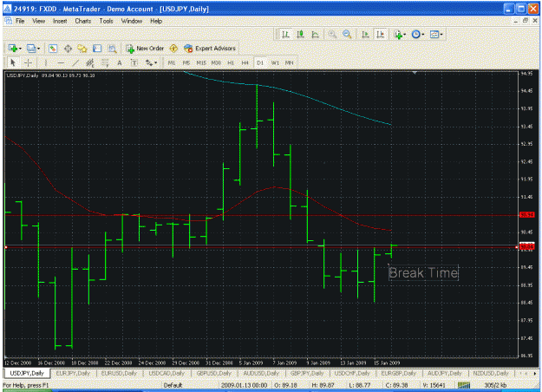Select the Vertical Line drawing tool
The height and width of the screenshot is (392, 542).
(46, 62)
